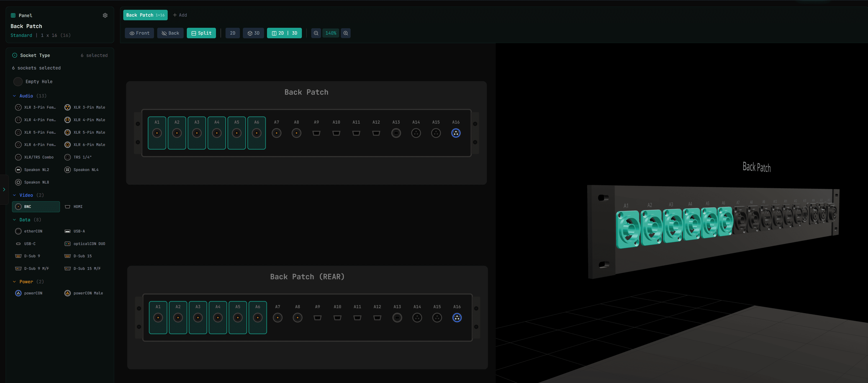Open panel settings gear icon
The image size is (868, 383).
click(x=105, y=15)
